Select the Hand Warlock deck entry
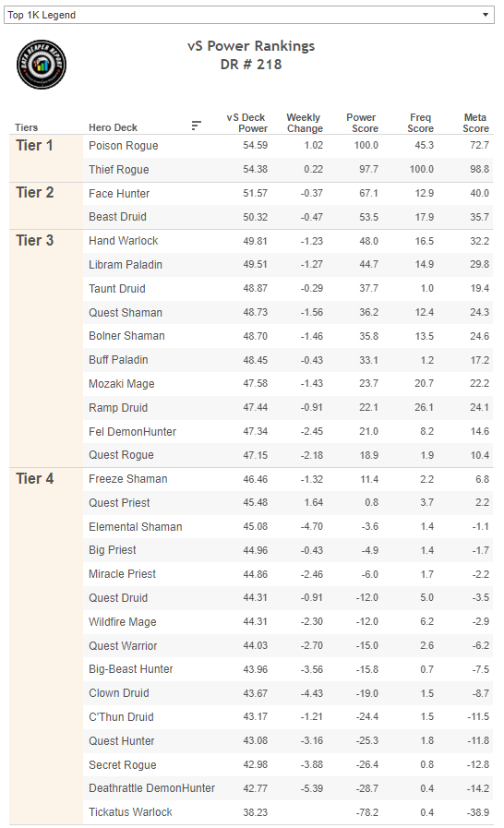The width and height of the screenshot is (504, 828). coord(123,241)
